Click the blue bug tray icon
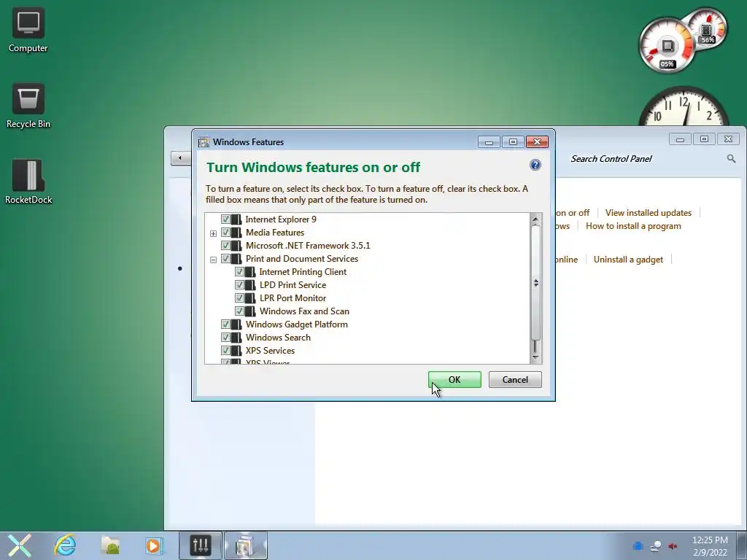The height and width of the screenshot is (560, 747). pos(638,546)
